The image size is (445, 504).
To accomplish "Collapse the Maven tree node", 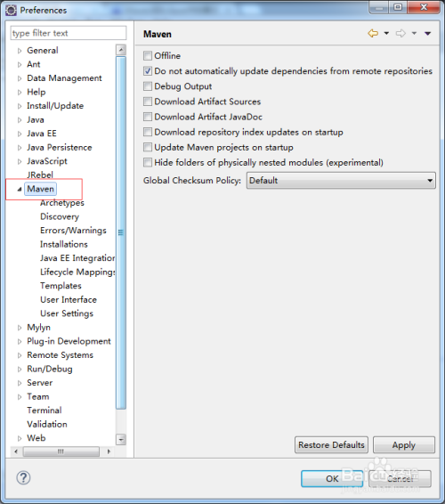I will point(20,189).
